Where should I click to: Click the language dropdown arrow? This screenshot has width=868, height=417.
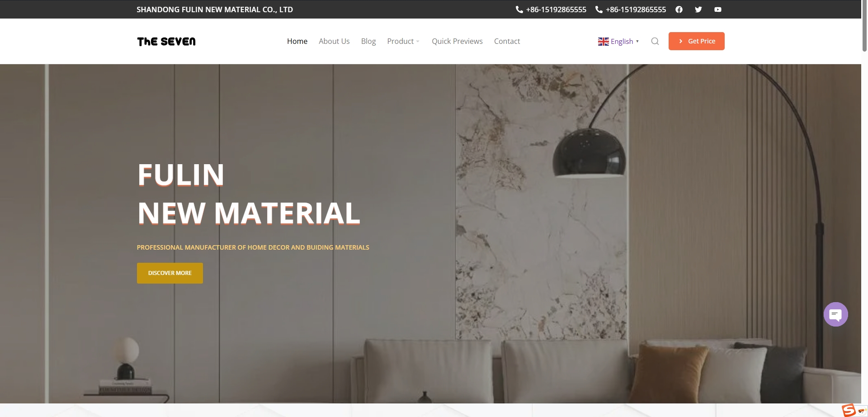[x=637, y=41]
